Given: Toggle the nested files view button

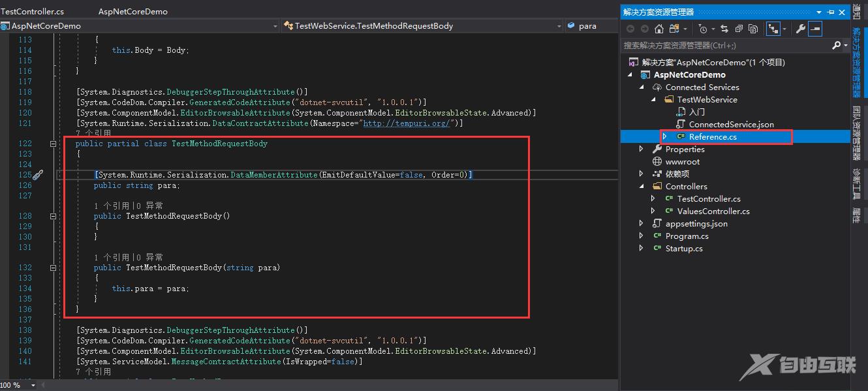Looking at the screenshot, I should tap(773, 29).
